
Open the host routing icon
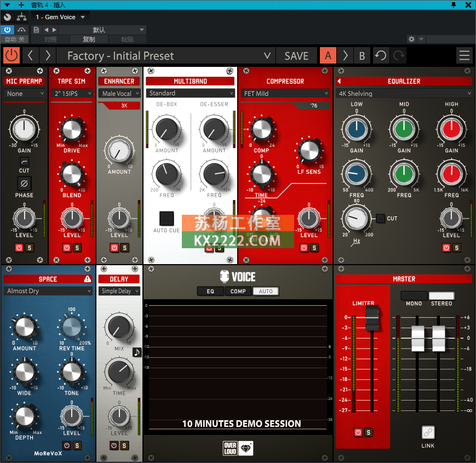21,17
